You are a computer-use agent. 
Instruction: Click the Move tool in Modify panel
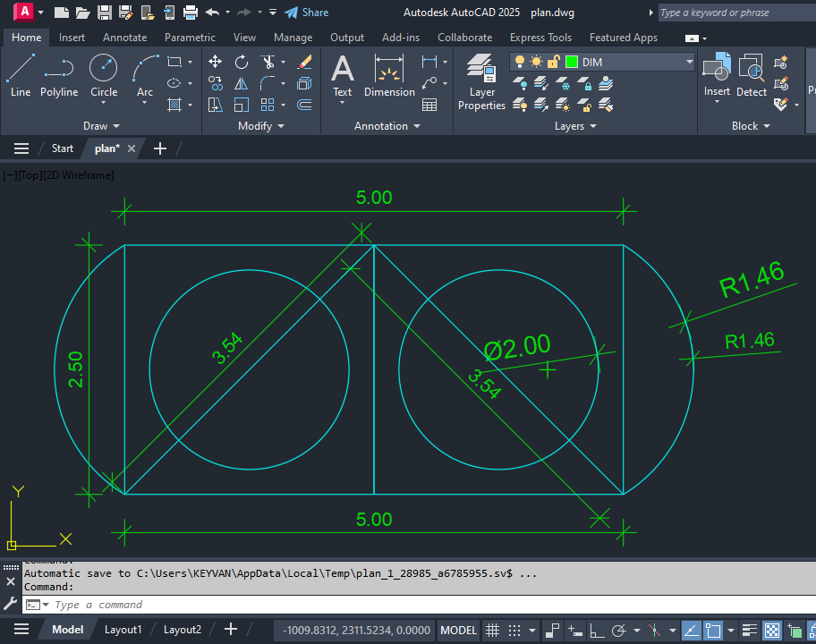point(215,62)
